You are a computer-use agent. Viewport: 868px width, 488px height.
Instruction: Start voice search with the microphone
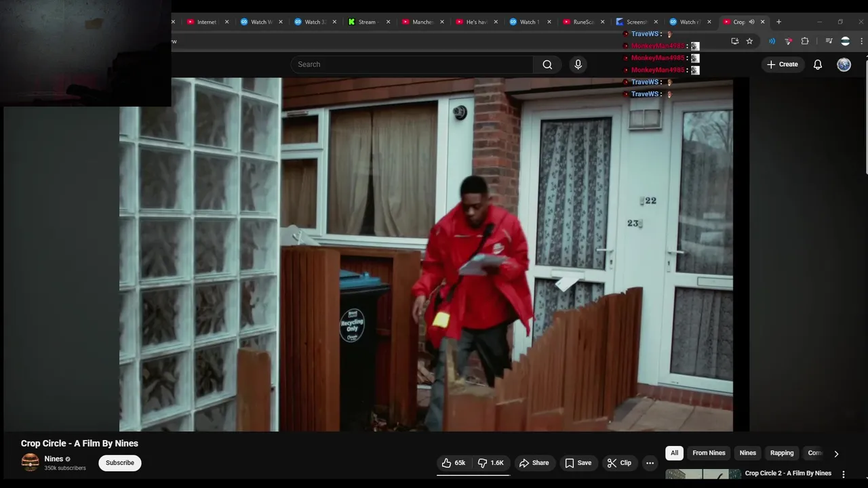[x=578, y=64]
